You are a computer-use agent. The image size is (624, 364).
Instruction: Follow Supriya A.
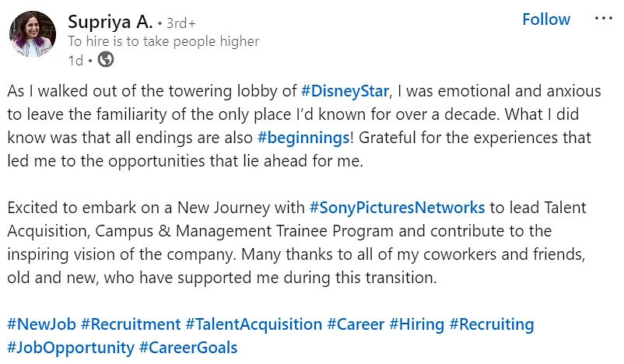(546, 19)
